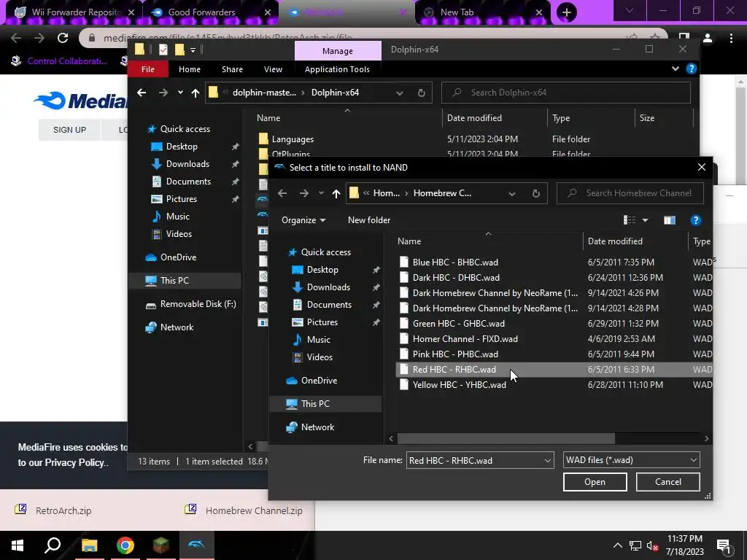Open the dialog's view options dropdown arrow

point(645,220)
